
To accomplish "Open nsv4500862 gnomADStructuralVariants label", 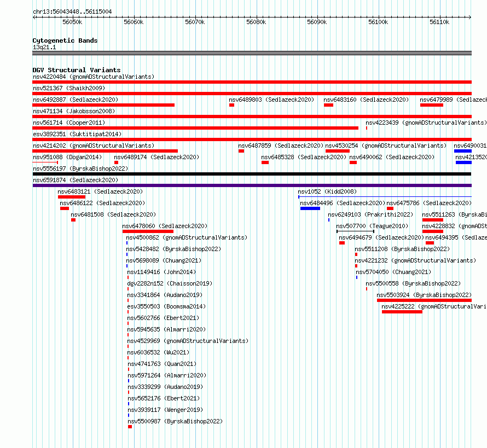I will click(x=187, y=237).
